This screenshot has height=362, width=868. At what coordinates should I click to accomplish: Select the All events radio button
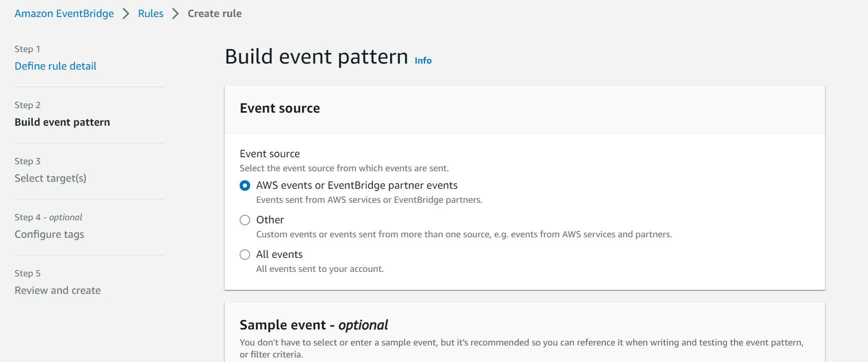tap(245, 255)
